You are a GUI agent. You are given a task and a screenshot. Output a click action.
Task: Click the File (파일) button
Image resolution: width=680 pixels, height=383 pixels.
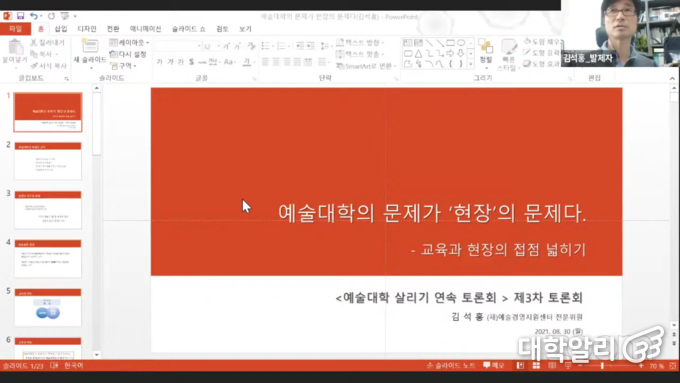(15, 29)
